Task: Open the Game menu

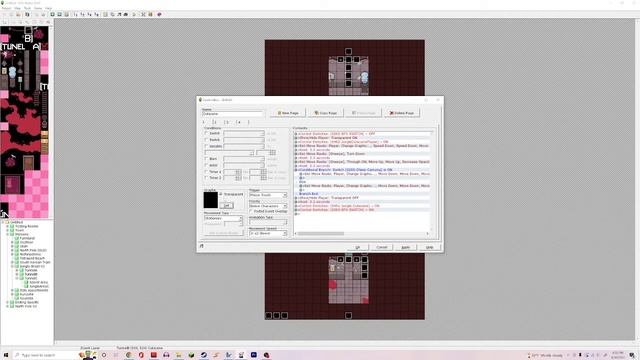Action: (x=38, y=8)
